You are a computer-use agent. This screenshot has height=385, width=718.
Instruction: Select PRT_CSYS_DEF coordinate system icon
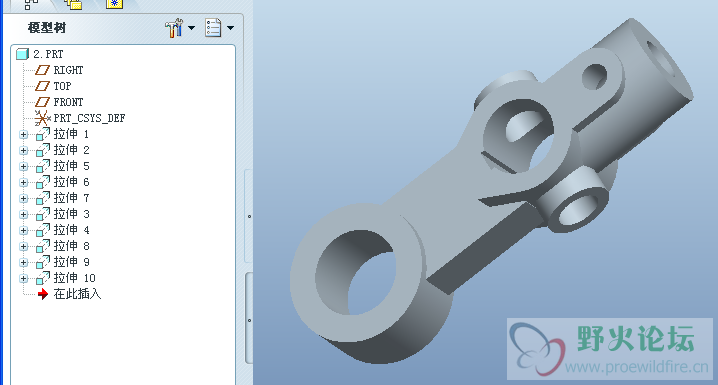pyautogui.click(x=43, y=118)
